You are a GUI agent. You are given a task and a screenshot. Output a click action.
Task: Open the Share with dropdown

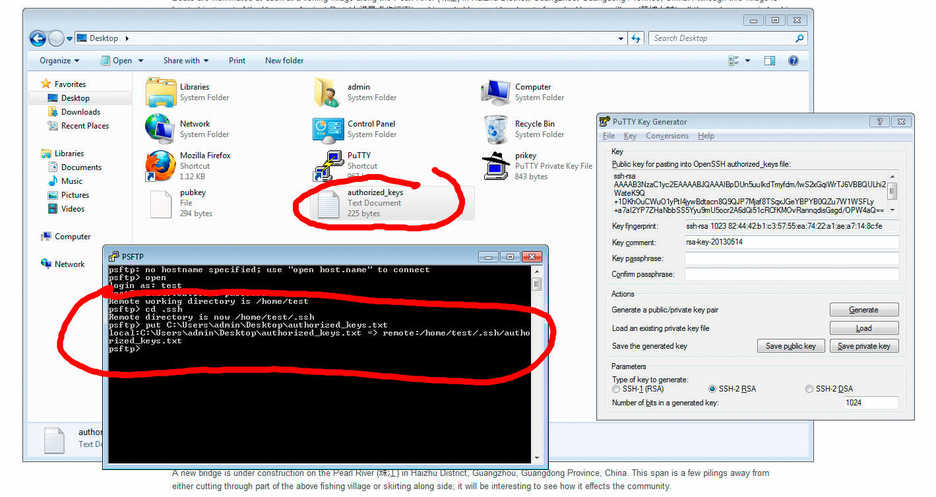pos(186,60)
